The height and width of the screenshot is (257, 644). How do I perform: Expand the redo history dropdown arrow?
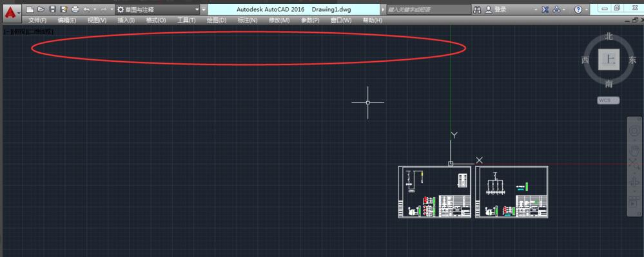(x=112, y=9)
